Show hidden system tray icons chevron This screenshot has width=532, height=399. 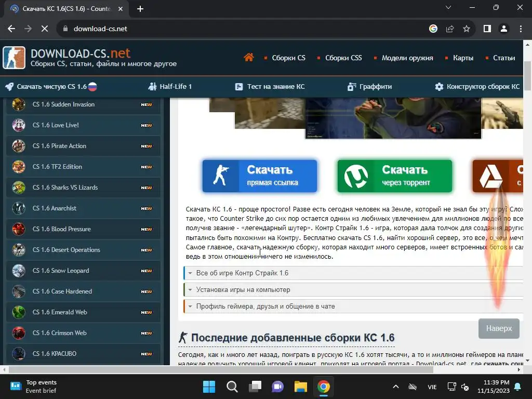pyautogui.click(x=395, y=387)
